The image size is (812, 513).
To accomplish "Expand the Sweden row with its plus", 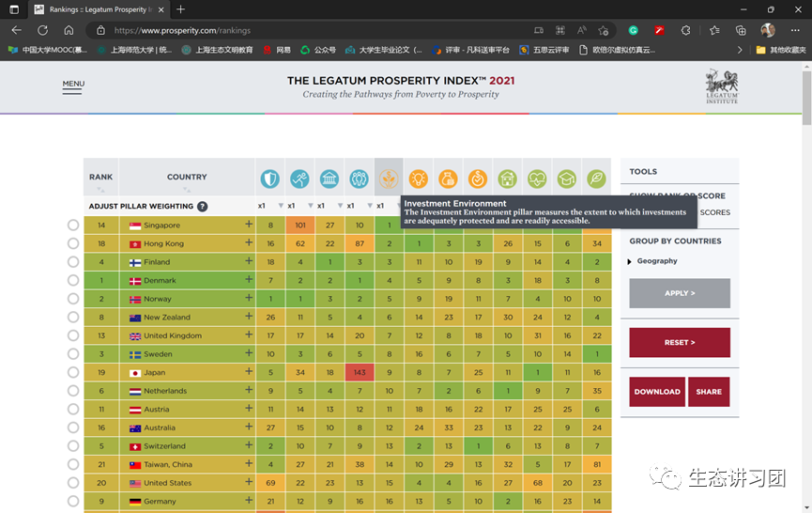I will pyautogui.click(x=249, y=353).
